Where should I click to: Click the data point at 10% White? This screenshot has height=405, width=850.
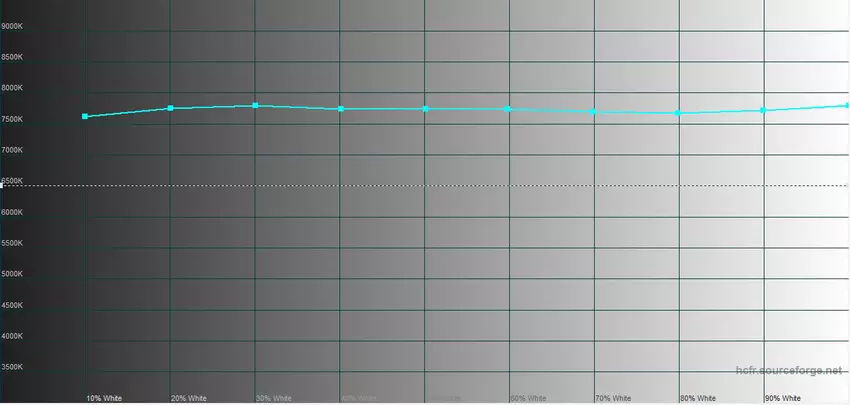coord(85,117)
